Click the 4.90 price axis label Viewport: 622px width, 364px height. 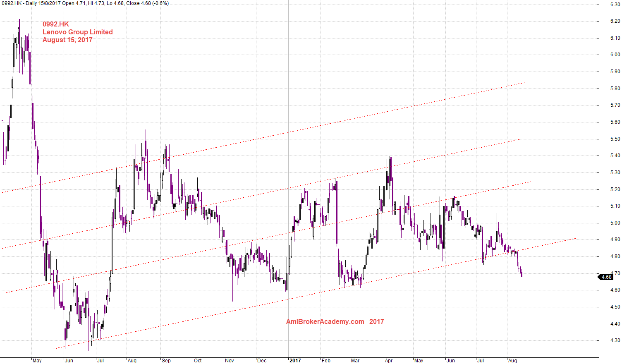[x=615, y=239]
